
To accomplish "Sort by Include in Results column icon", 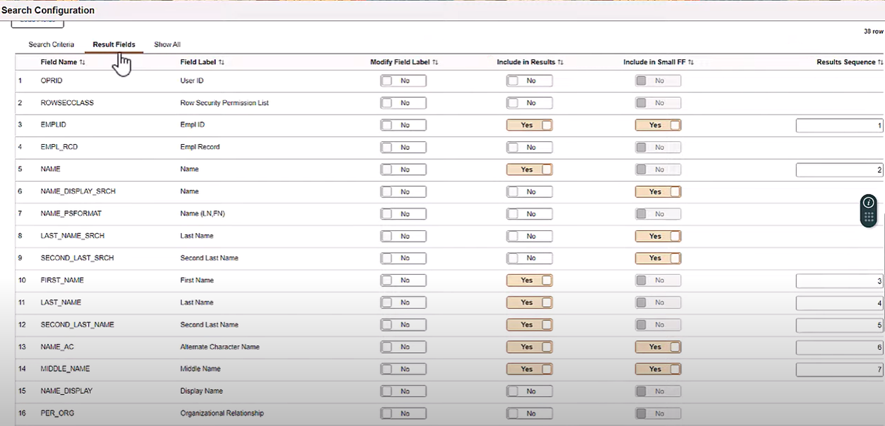I will [560, 62].
